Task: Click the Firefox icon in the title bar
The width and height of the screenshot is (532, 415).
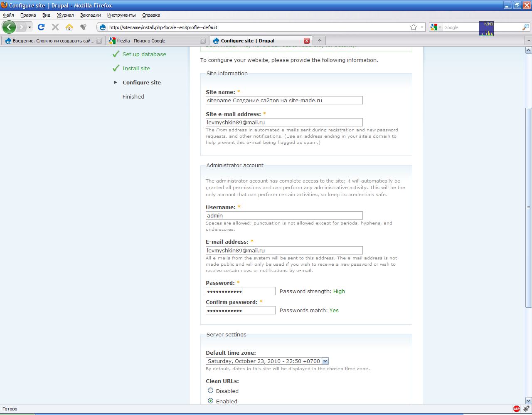Action: tap(5, 5)
